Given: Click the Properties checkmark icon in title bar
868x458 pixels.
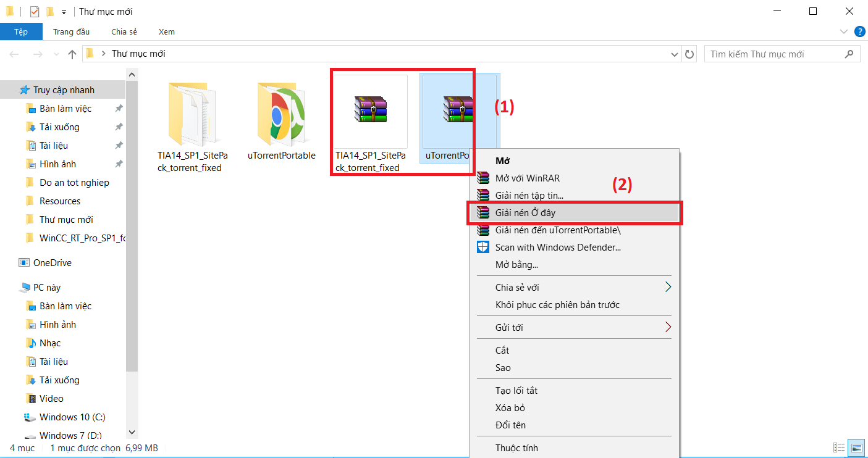Looking at the screenshot, I should pos(35,11).
